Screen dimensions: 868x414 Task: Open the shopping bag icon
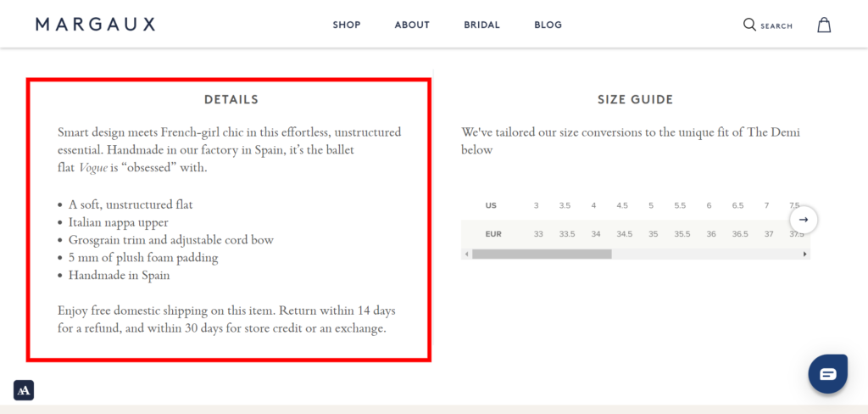tap(824, 25)
